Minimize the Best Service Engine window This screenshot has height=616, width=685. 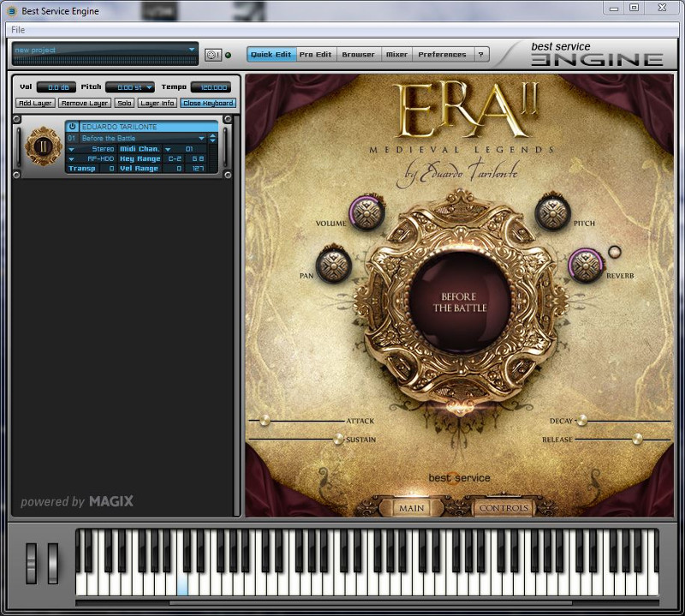(614, 8)
